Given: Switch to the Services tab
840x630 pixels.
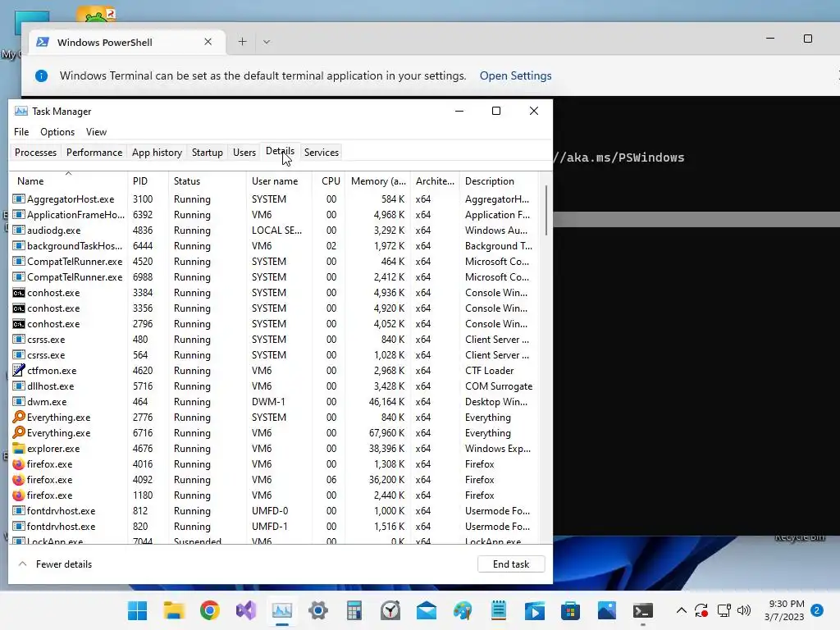Looking at the screenshot, I should (322, 152).
